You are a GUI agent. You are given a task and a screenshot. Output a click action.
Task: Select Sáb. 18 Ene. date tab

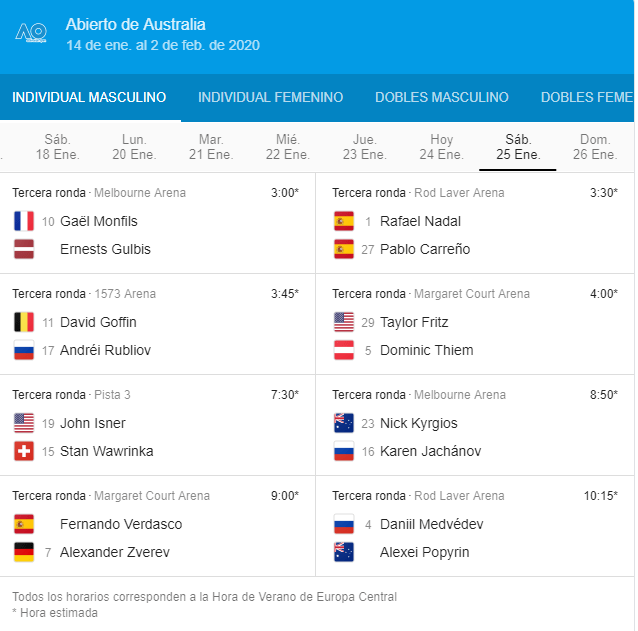tap(57, 147)
